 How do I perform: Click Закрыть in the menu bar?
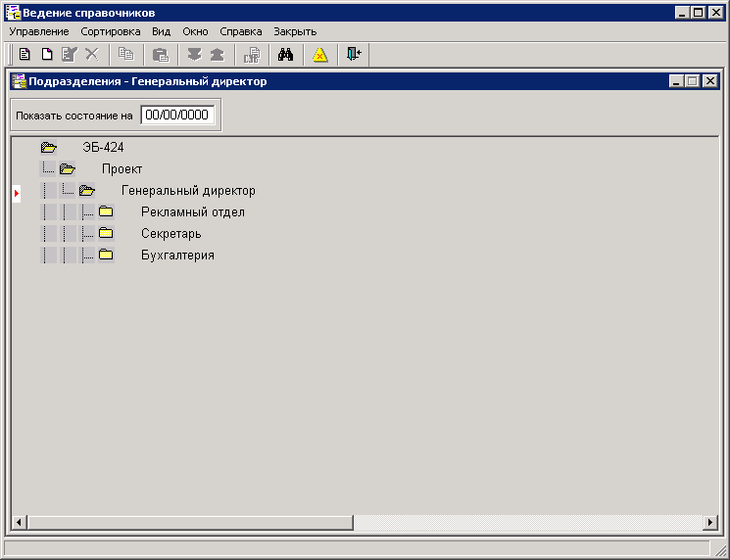click(x=295, y=31)
